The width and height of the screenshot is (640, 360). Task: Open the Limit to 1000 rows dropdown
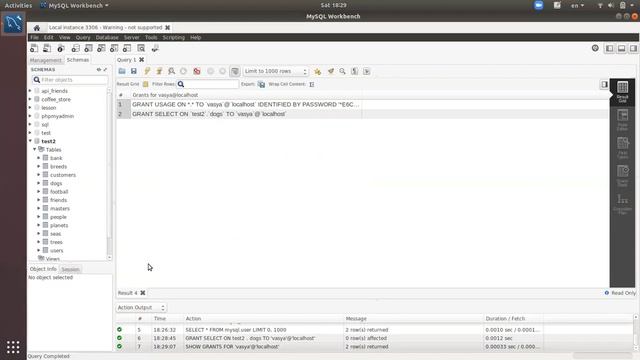coord(276,71)
